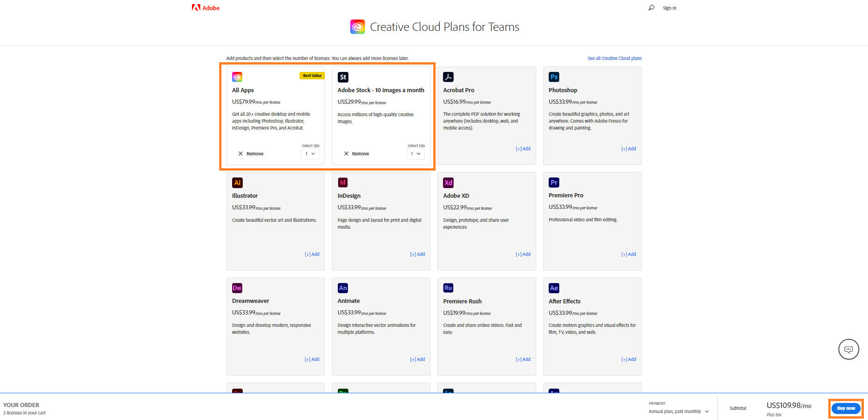Click the Dreamweaver Dw icon
Image resolution: width=868 pixels, height=420 pixels.
click(237, 288)
